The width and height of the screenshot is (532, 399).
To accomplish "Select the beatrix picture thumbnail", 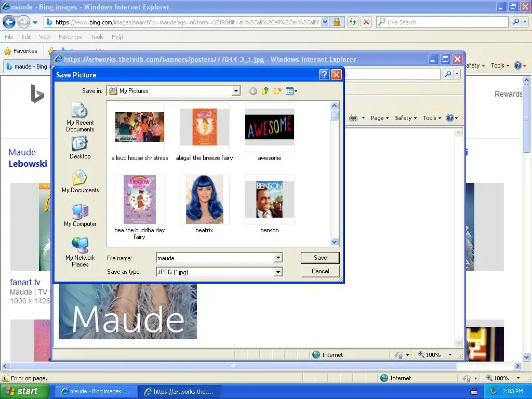I will pos(204,204).
